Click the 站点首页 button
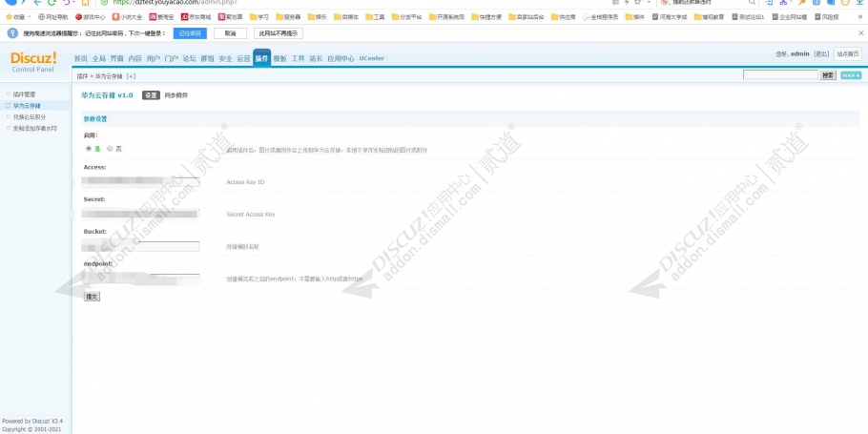 coord(848,53)
